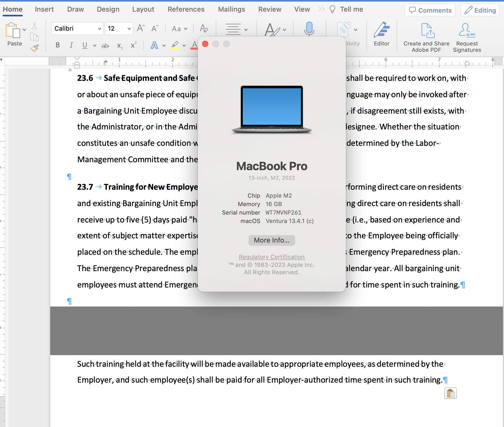Click Create and Share Adobe PDF
The height and width of the screenshot is (427, 504).
tap(426, 37)
